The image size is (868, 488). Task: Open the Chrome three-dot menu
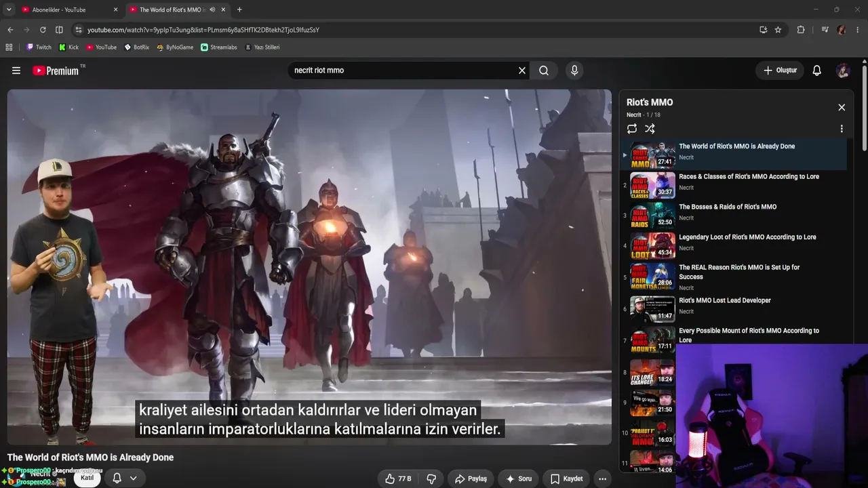pos(858,30)
